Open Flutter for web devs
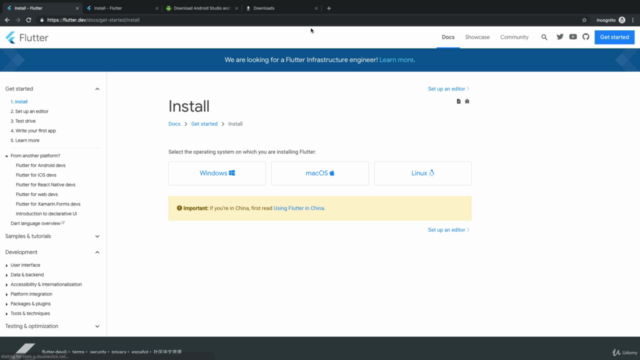This screenshot has height=360, width=640. pos(37,194)
